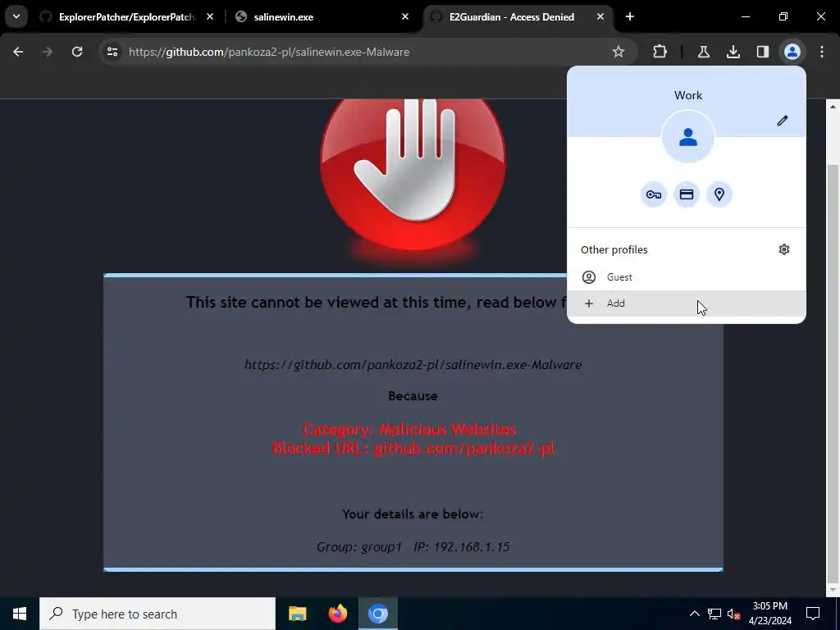Open the notifications action center
Viewport: 840px width, 630px height.
813,614
